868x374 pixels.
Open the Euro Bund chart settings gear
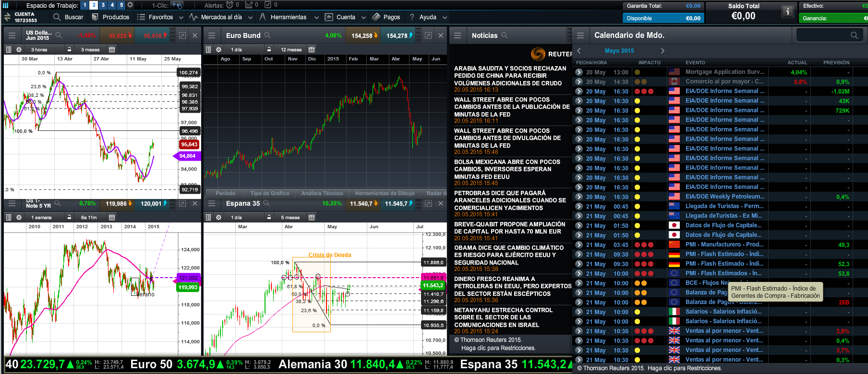tap(218, 50)
